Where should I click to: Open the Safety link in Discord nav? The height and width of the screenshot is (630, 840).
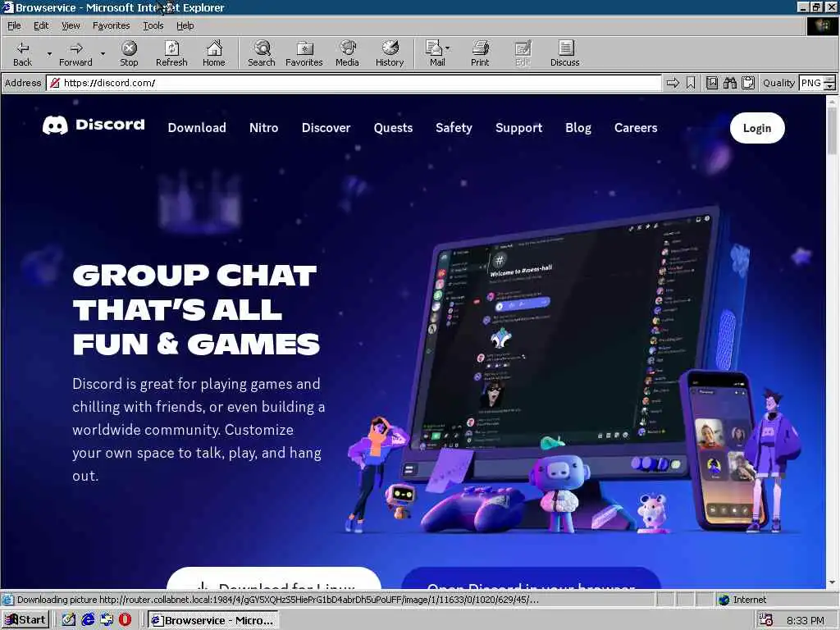pyautogui.click(x=454, y=127)
